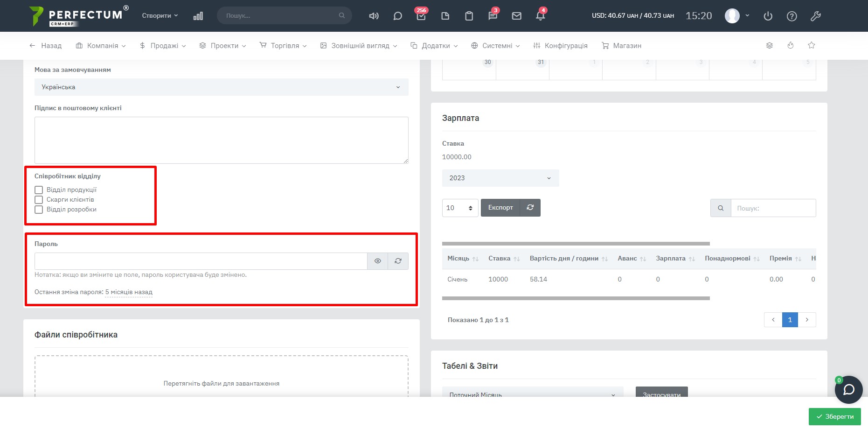Open the announcements megaphone icon
This screenshot has width=868, height=429.
pyautogui.click(x=374, y=16)
